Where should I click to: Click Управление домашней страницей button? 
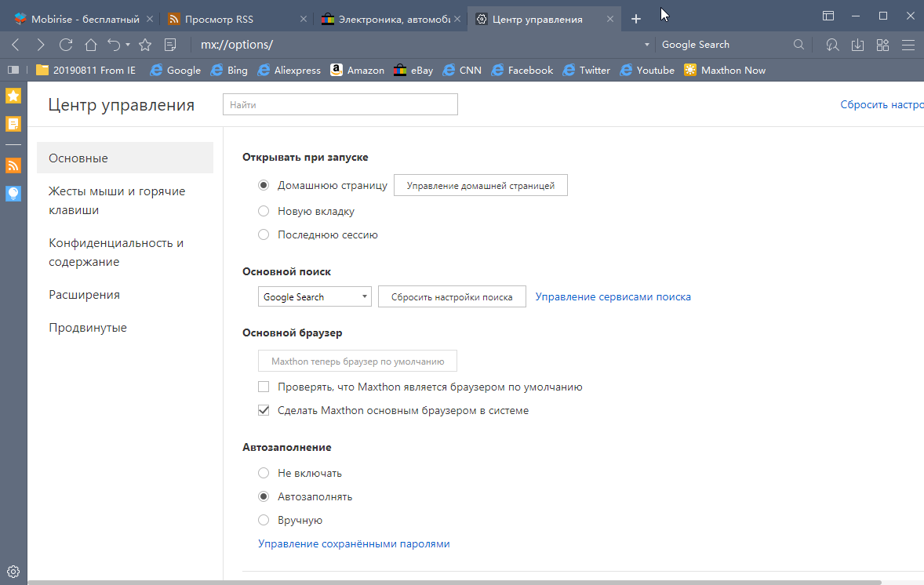[480, 186]
